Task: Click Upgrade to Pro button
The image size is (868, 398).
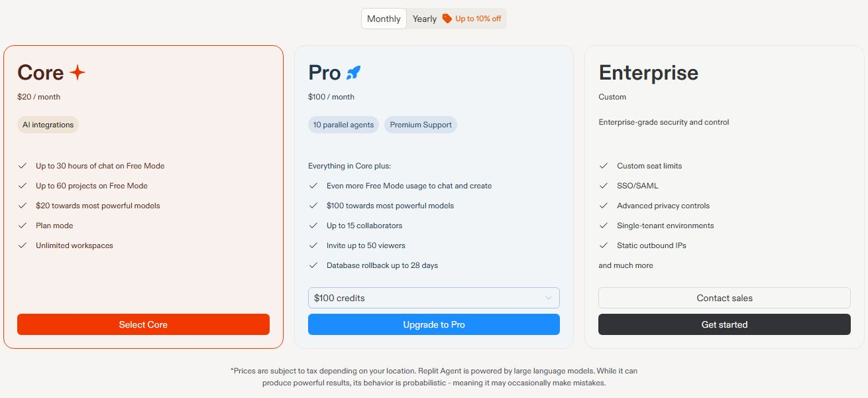Action: (434, 324)
